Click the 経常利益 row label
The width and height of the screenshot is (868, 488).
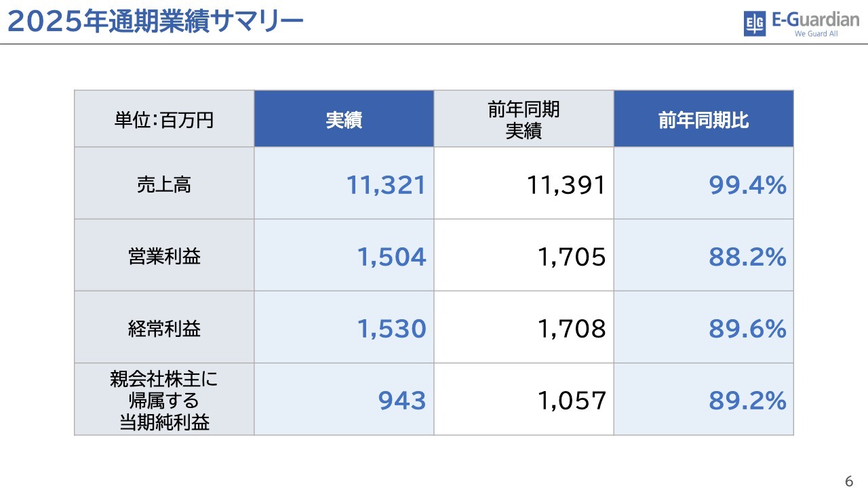tap(164, 329)
